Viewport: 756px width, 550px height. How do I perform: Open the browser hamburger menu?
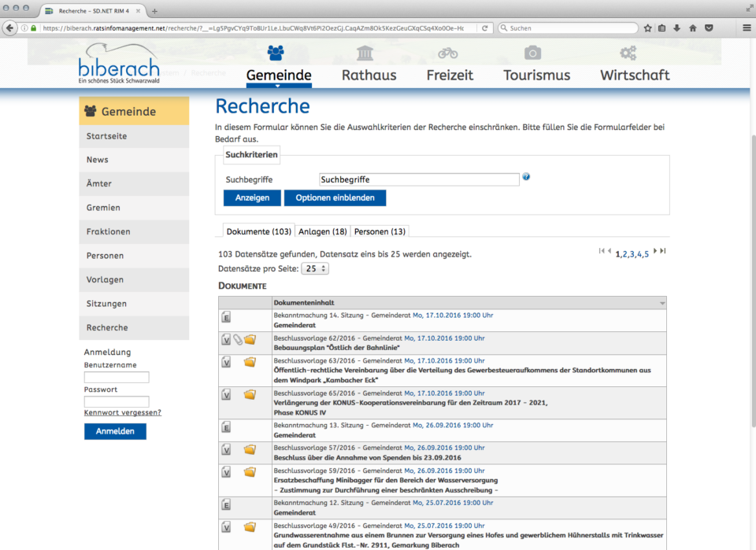point(746,28)
